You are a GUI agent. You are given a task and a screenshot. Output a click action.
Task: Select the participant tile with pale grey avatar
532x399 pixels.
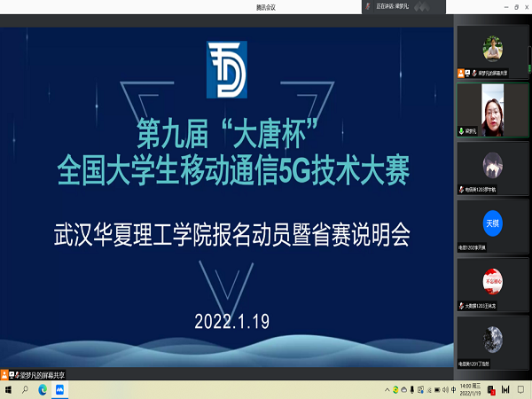[x=493, y=168]
